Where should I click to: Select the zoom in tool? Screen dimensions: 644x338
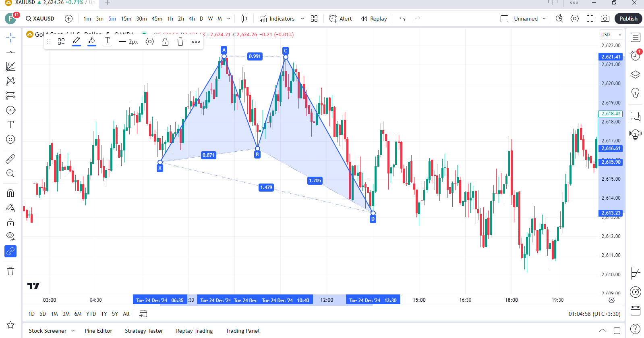[x=10, y=173]
